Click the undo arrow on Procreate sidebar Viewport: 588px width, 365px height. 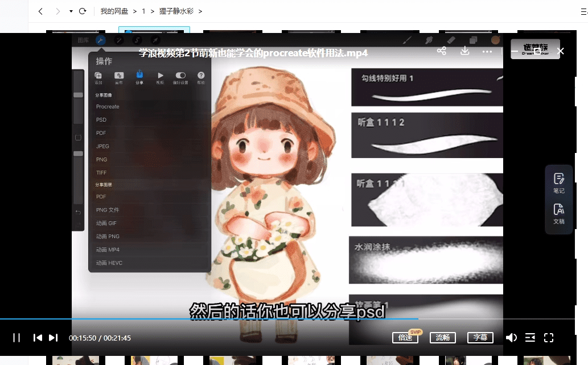coord(78,212)
